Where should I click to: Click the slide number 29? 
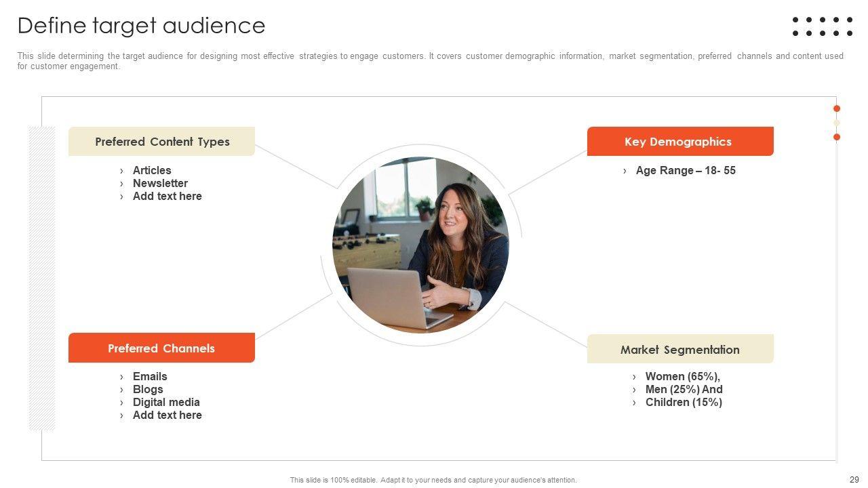[x=854, y=480]
